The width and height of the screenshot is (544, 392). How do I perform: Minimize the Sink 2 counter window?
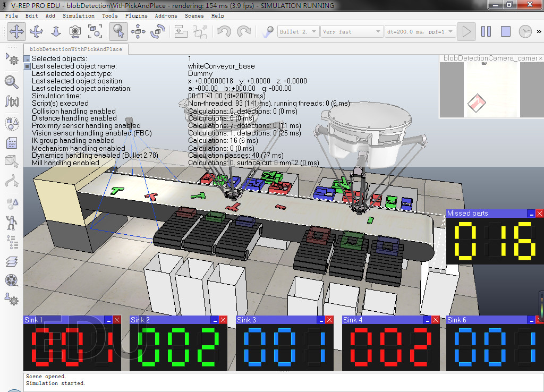pyautogui.click(x=215, y=320)
